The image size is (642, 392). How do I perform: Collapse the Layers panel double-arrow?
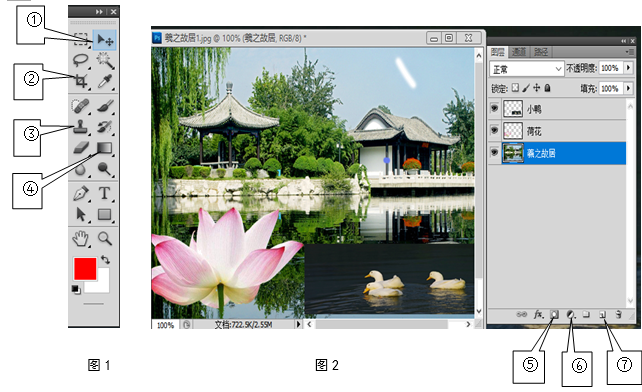(x=623, y=41)
